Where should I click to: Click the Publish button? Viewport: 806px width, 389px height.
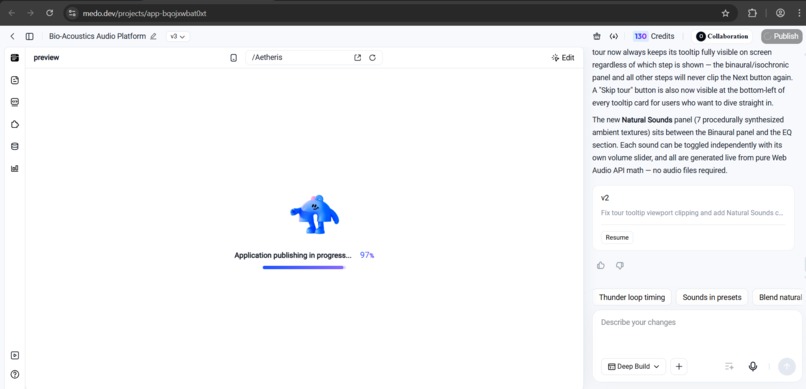781,36
